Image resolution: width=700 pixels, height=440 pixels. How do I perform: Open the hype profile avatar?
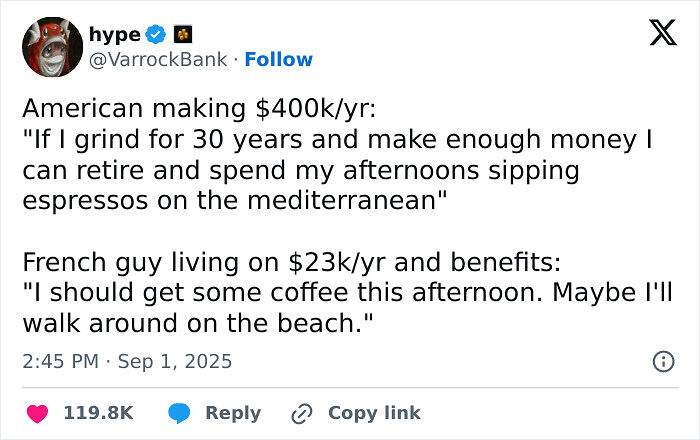pos(51,47)
